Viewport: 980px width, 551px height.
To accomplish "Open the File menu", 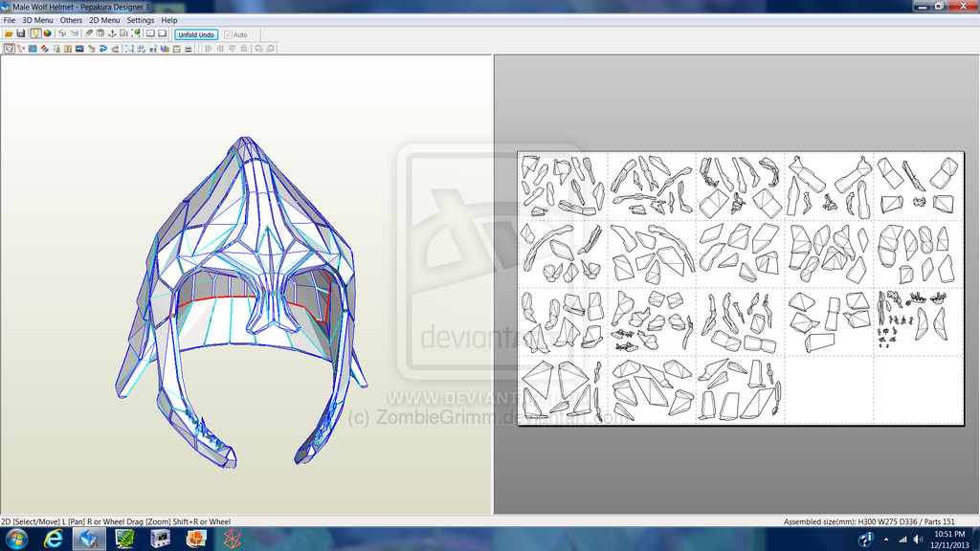I will pos(10,20).
